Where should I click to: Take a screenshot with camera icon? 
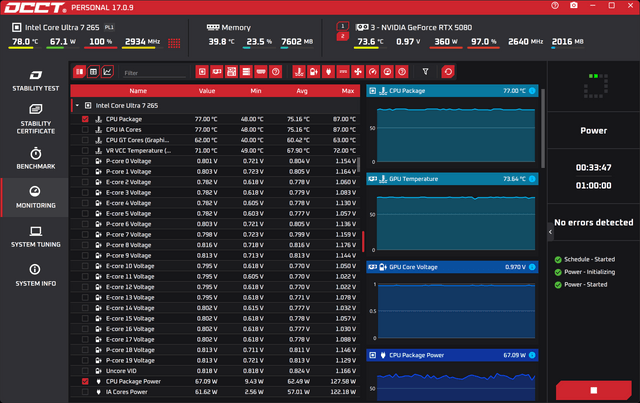574,6
